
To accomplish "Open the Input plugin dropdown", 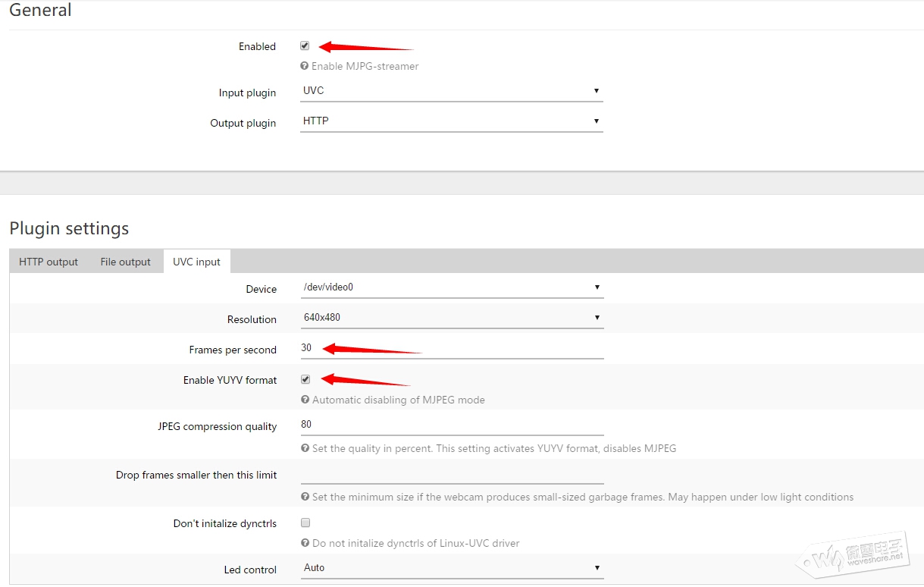I will (451, 91).
